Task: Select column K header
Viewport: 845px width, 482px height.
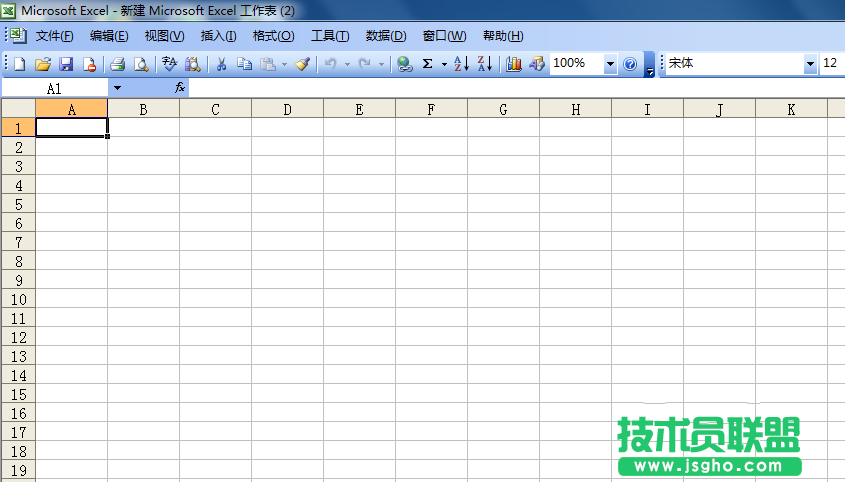Action: point(791,109)
